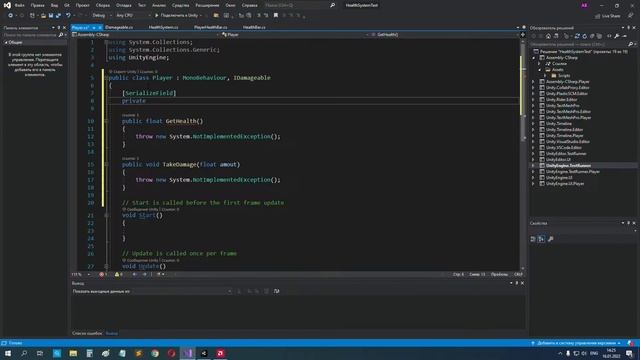The image size is (640, 360).
Task: Open the Assembly-CSharp project dropdown
Action: [146, 35]
